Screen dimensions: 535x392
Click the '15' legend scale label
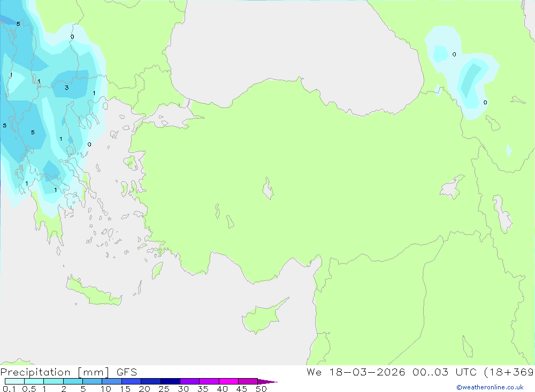[x=125, y=389]
